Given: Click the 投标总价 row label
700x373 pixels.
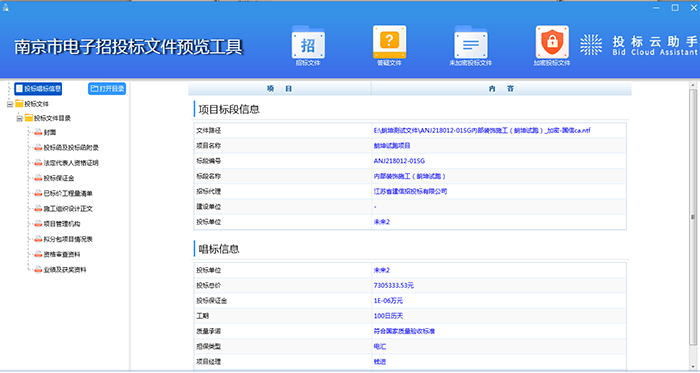Looking at the screenshot, I should pyautogui.click(x=209, y=286).
